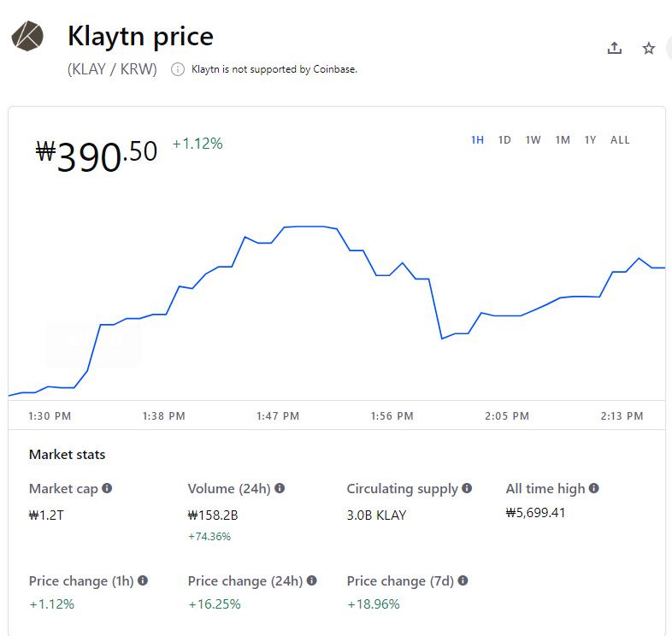
Task: Click info icon beside Coinbase support notice
Action: (178, 69)
